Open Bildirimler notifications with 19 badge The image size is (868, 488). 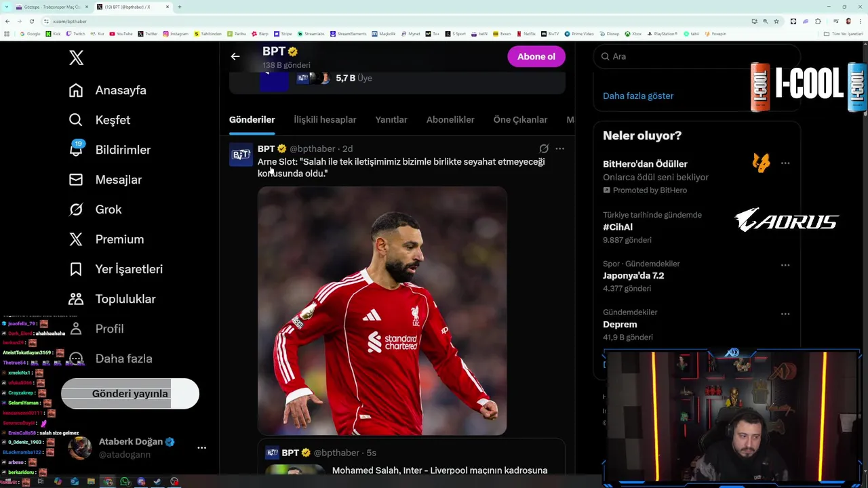pyautogui.click(x=110, y=150)
